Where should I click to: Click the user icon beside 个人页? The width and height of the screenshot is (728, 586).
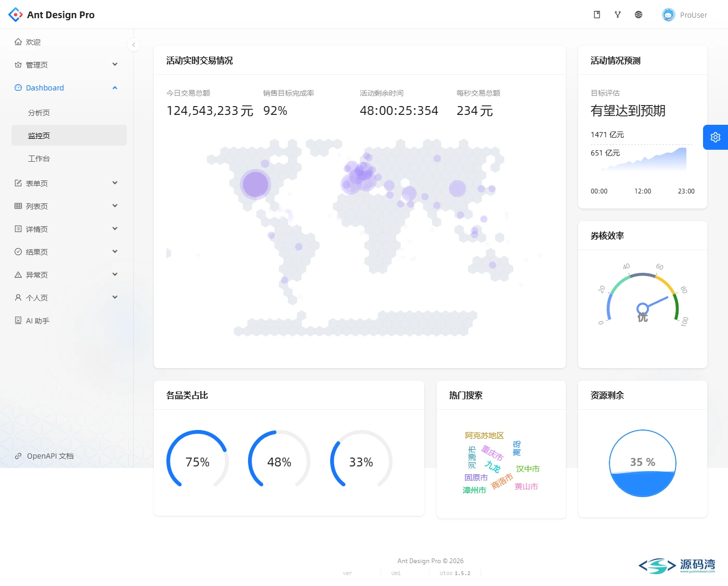click(18, 298)
